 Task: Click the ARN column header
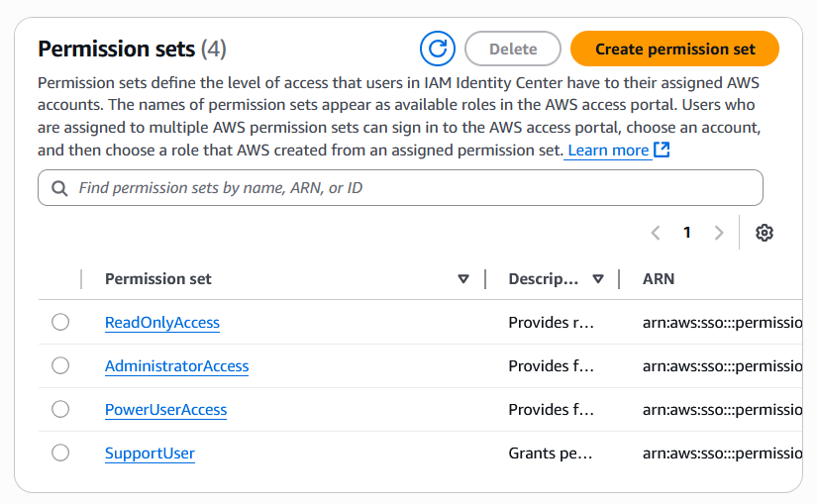click(x=659, y=279)
